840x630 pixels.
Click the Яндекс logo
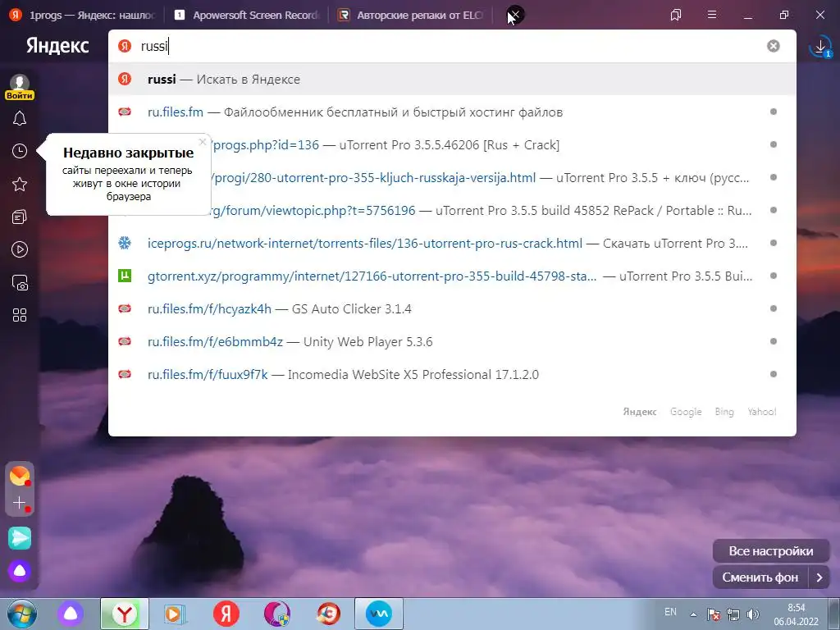click(x=58, y=46)
